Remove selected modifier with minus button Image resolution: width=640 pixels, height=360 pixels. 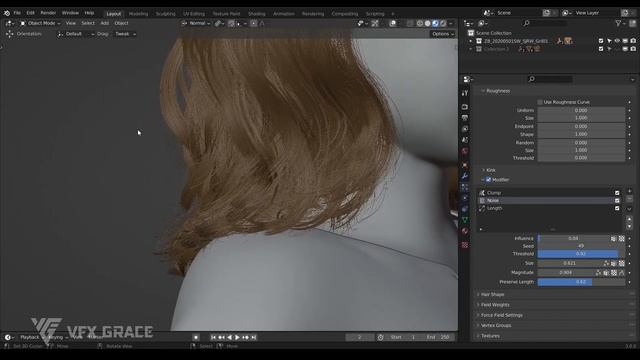coord(629,199)
